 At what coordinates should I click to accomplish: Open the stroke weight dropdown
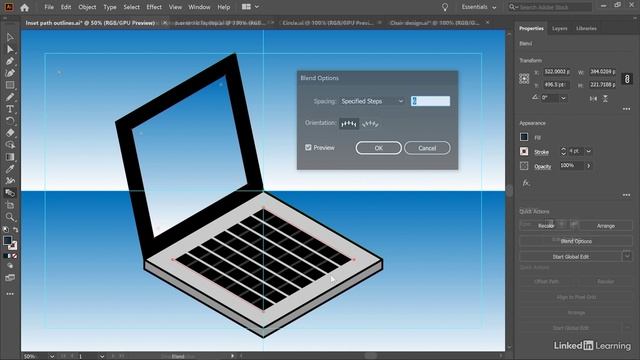point(589,151)
